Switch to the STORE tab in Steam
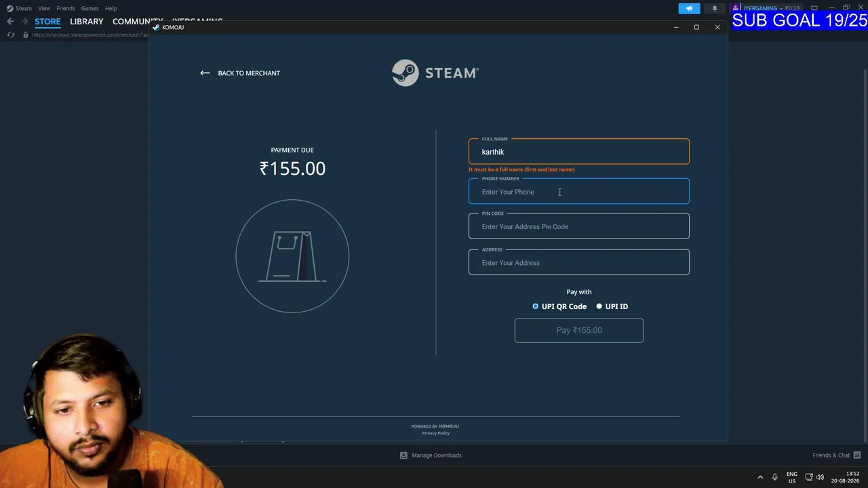Viewport: 868px width, 488px height. click(x=47, y=22)
